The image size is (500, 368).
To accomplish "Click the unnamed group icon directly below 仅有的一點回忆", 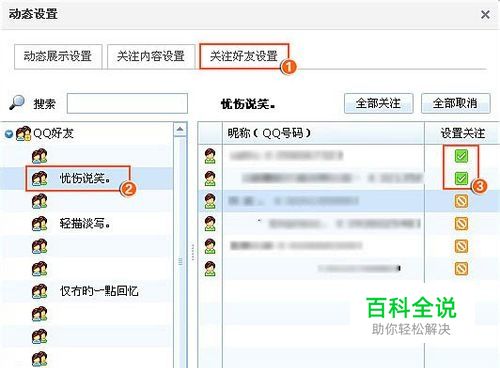I will coord(39,314).
